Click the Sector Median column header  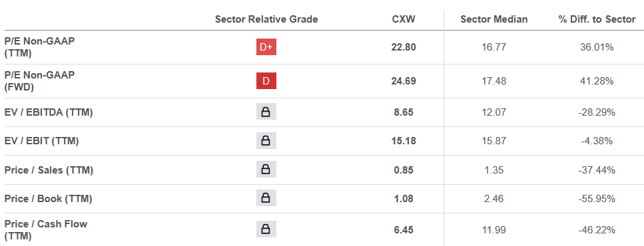tap(494, 19)
